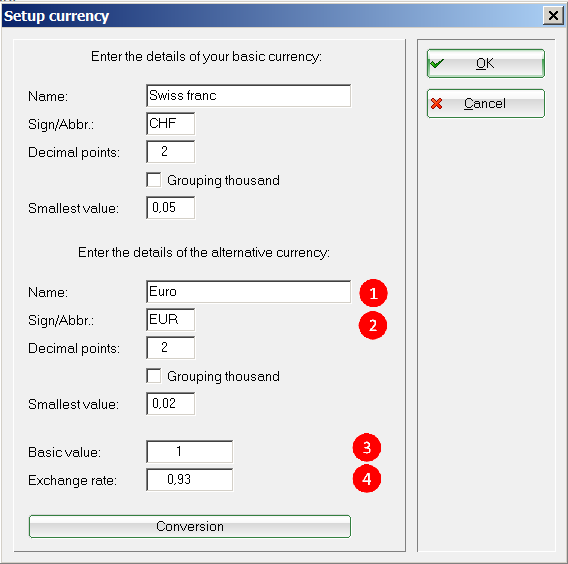Screen dimensions: 568x564
Task: Click the 0,02 smallest value field
Action: click(171, 404)
